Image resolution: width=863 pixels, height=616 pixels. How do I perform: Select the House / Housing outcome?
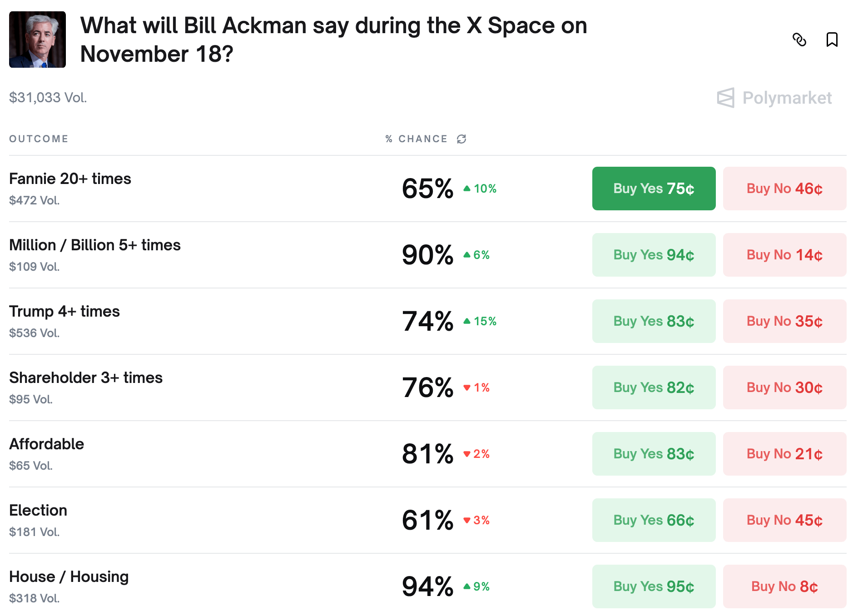point(69,577)
